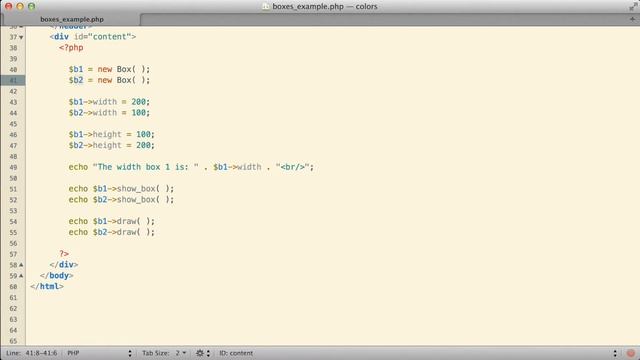
Task: Click line number 41 in gutter
Action: tap(13, 80)
